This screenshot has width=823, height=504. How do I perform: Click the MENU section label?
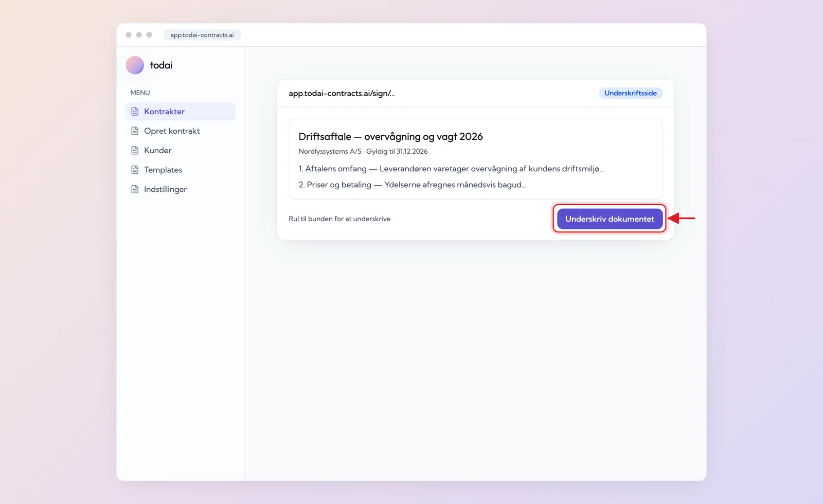click(x=140, y=93)
